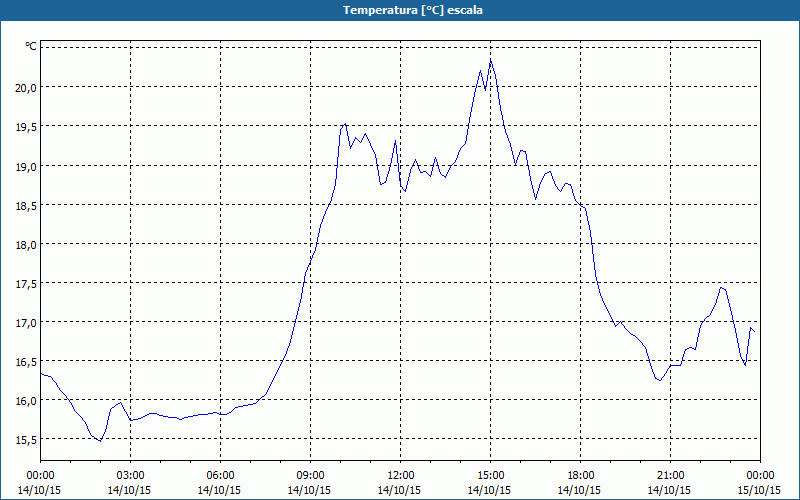Click the 16,5 y-axis label
The height and width of the screenshot is (500, 800).
(x=27, y=362)
